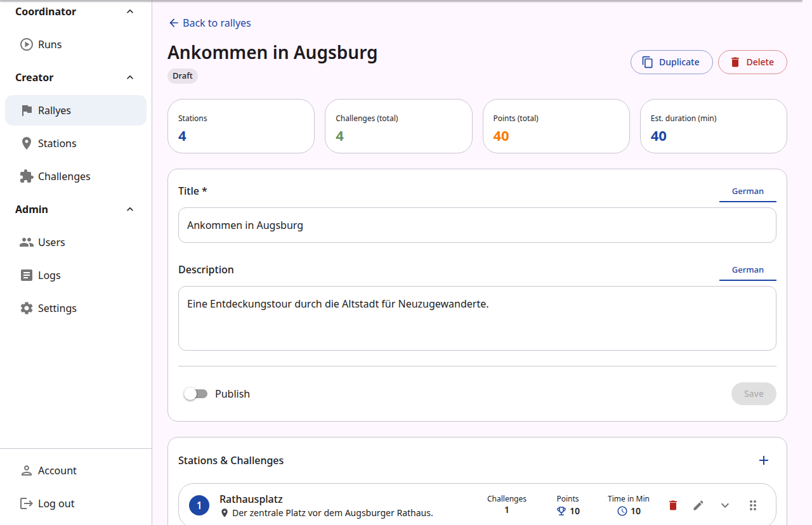Click the Rathausplatz station description text
812x525 pixels.
332,513
